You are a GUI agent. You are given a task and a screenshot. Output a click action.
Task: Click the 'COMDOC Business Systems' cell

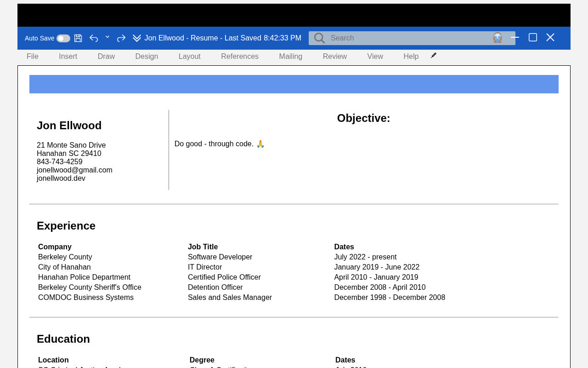pyautogui.click(x=86, y=298)
